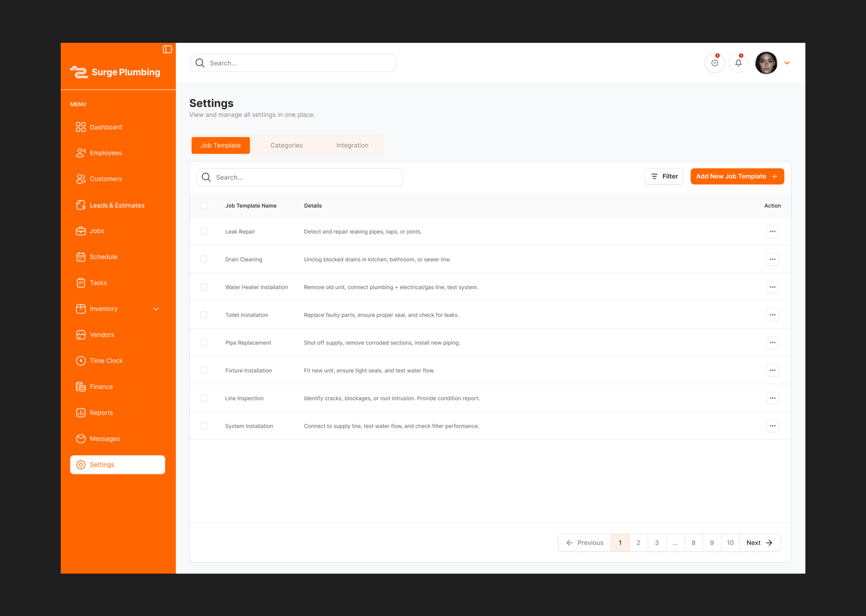Check the Drain Cleaning row checkbox

point(204,260)
